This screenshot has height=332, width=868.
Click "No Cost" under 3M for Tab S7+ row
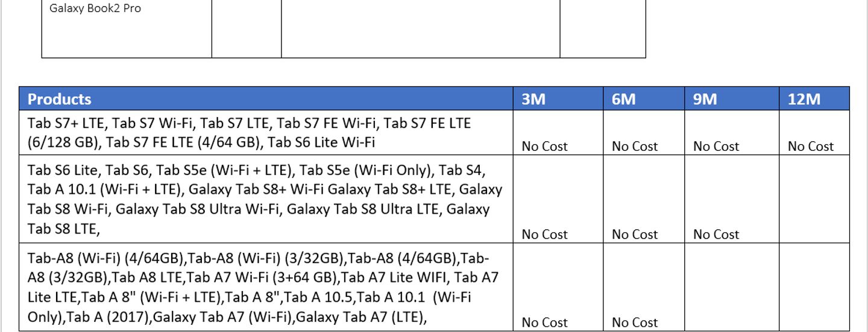tap(544, 146)
